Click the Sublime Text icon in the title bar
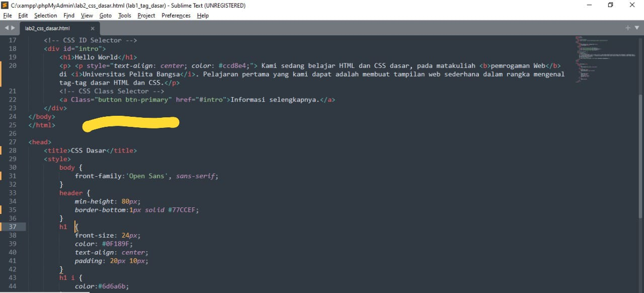 [5, 5]
